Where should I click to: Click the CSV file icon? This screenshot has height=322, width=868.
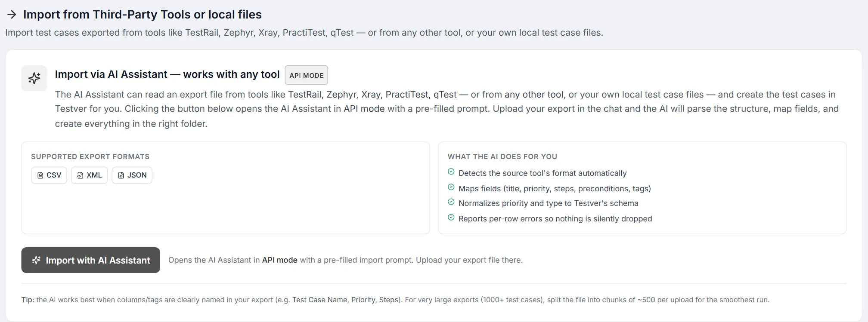point(40,175)
